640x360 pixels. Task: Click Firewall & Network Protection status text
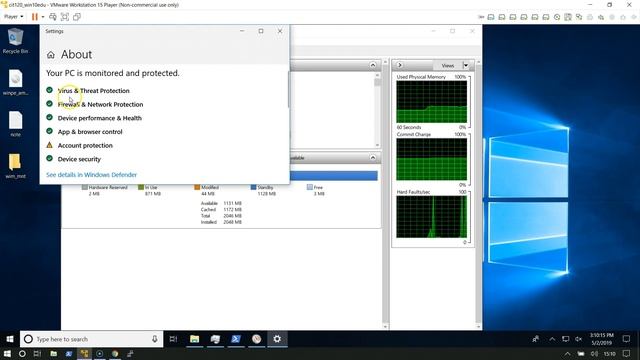click(100, 104)
